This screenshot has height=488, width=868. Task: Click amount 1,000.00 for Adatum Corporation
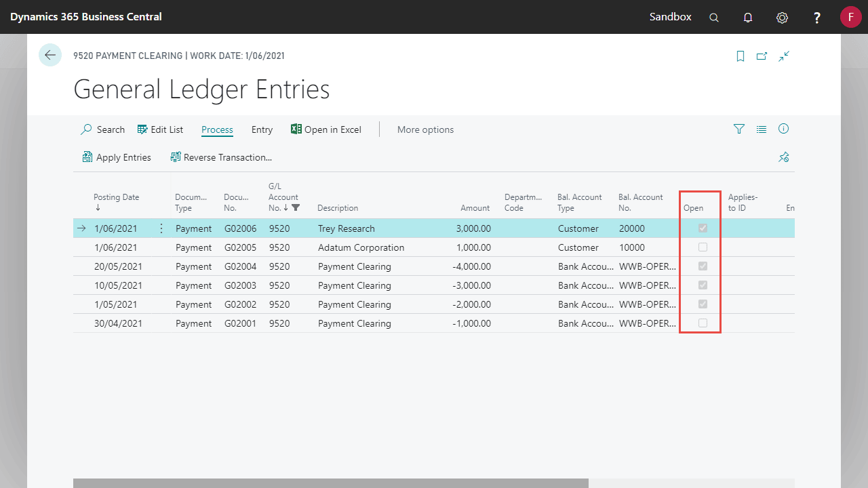473,247
